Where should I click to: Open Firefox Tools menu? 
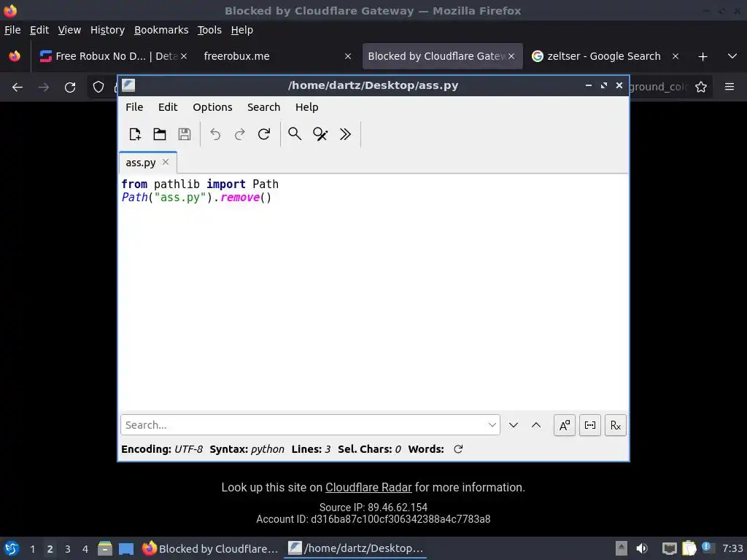pyautogui.click(x=209, y=30)
